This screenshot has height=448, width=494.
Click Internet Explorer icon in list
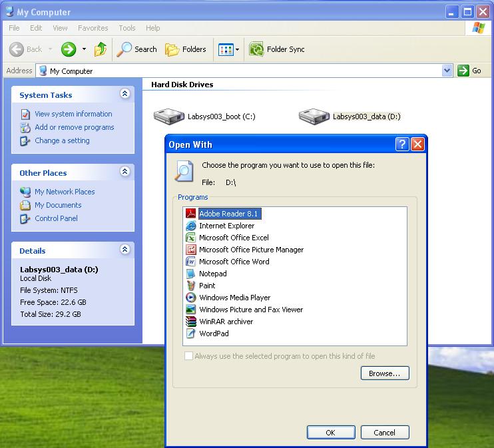coord(190,226)
